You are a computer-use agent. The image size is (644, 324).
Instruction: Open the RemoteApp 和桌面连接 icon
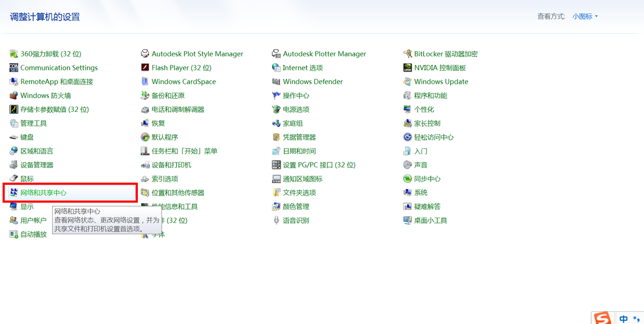click(14, 82)
